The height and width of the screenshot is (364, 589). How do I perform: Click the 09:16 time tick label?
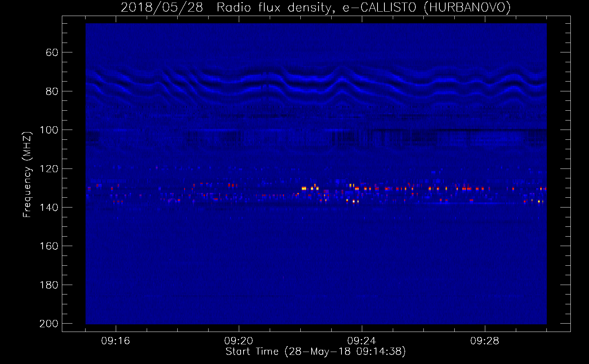click(x=116, y=341)
